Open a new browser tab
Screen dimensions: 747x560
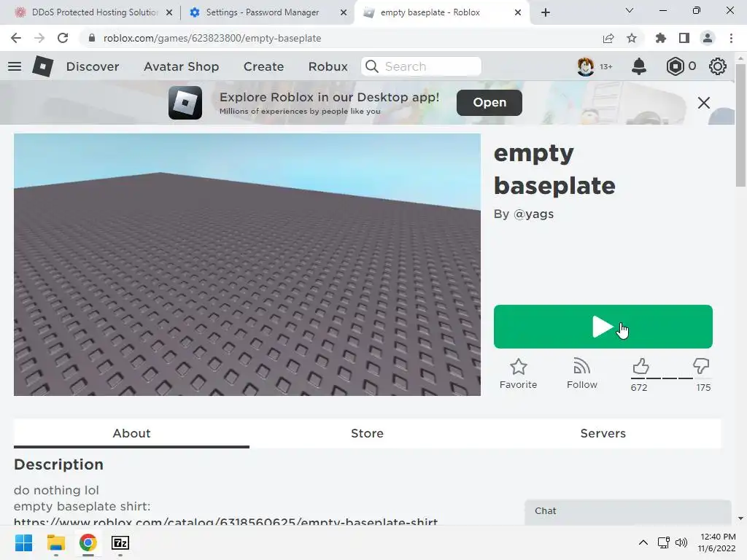(546, 12)
